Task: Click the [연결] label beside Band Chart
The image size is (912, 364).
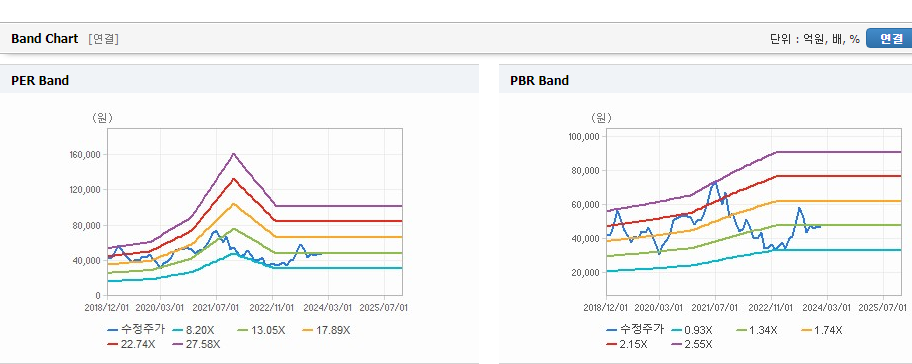Action: pyautogui.click(x=104, y=39)
